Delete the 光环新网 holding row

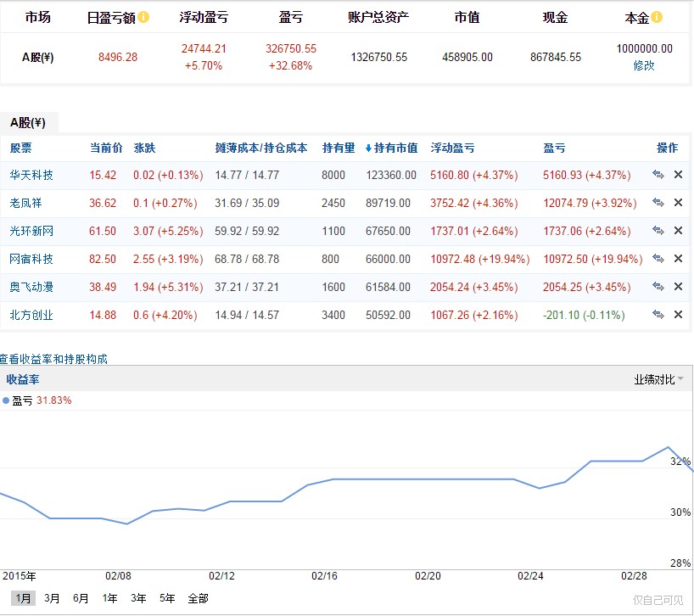tap(678, 230)
